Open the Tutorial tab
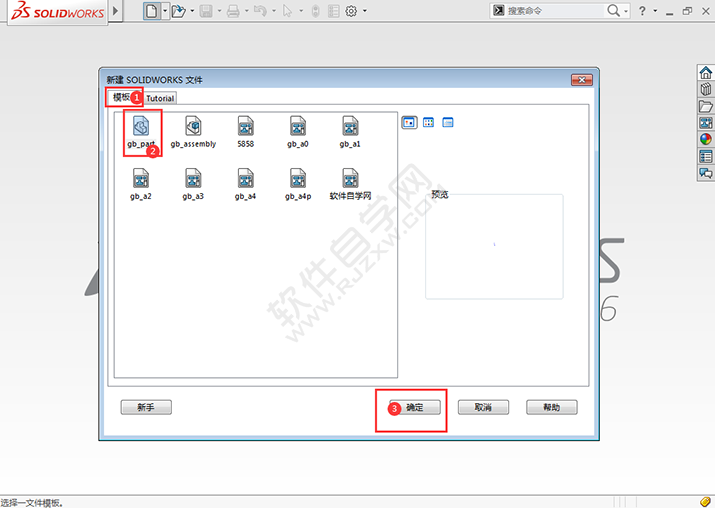The height and width of the screenshot is (508, 715). tap(160, 98)
